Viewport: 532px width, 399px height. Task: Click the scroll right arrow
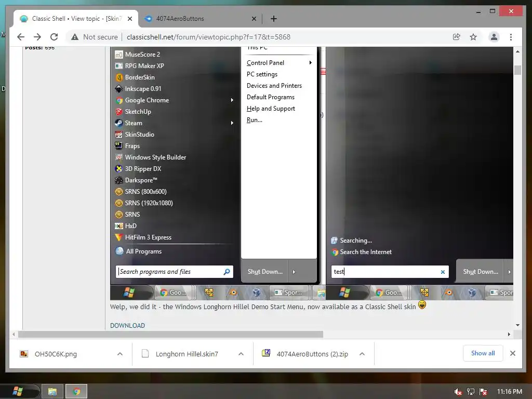point(509,334)
